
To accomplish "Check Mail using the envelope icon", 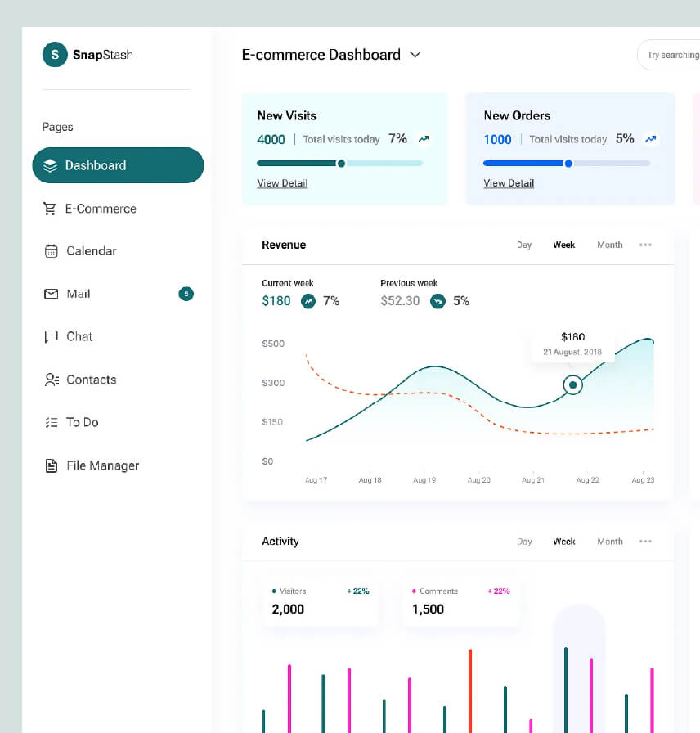I will (x=49, y=294).
